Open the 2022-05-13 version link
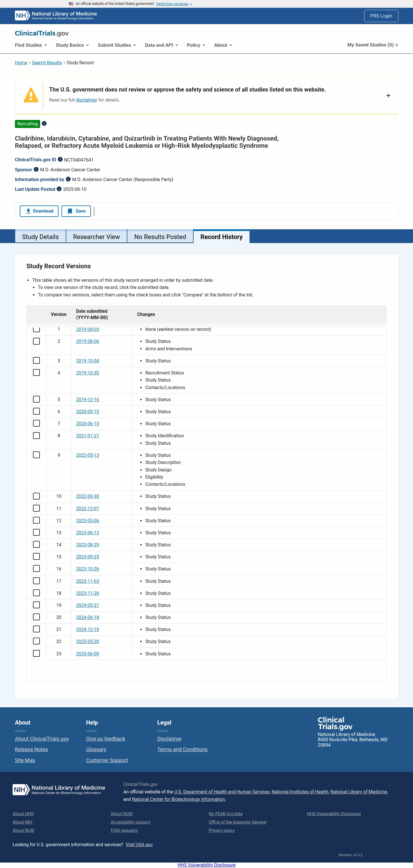 [87, 455]
